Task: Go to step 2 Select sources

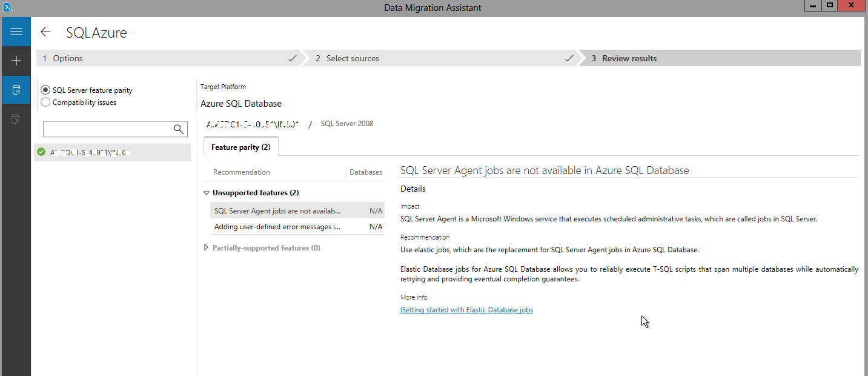Action: pos(353,58)
